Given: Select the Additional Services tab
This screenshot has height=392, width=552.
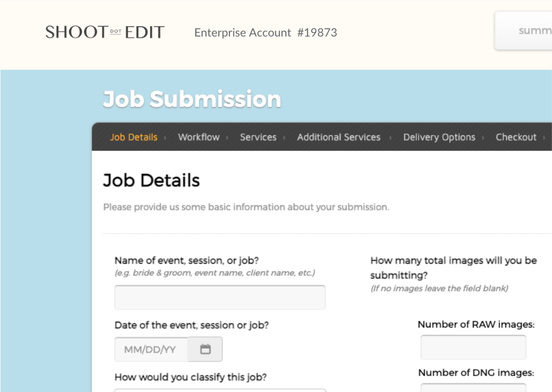Looking at the screenshot, I should pos(339,137).
